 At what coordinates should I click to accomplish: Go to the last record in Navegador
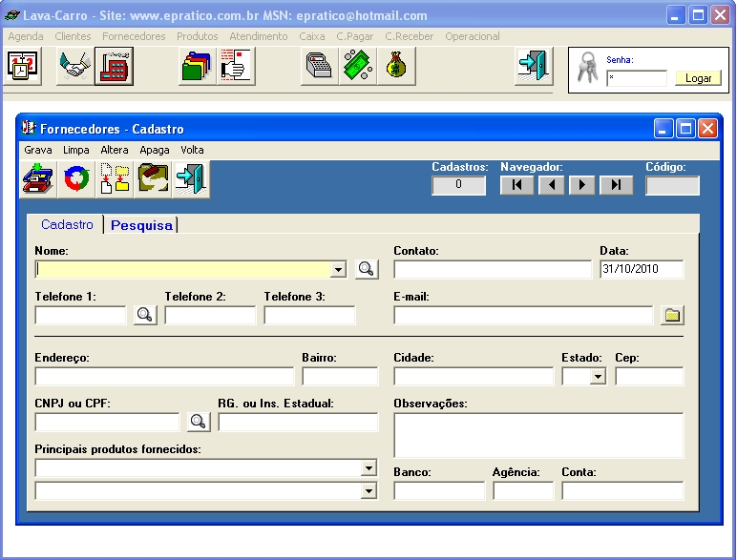[x=616, y=185]
